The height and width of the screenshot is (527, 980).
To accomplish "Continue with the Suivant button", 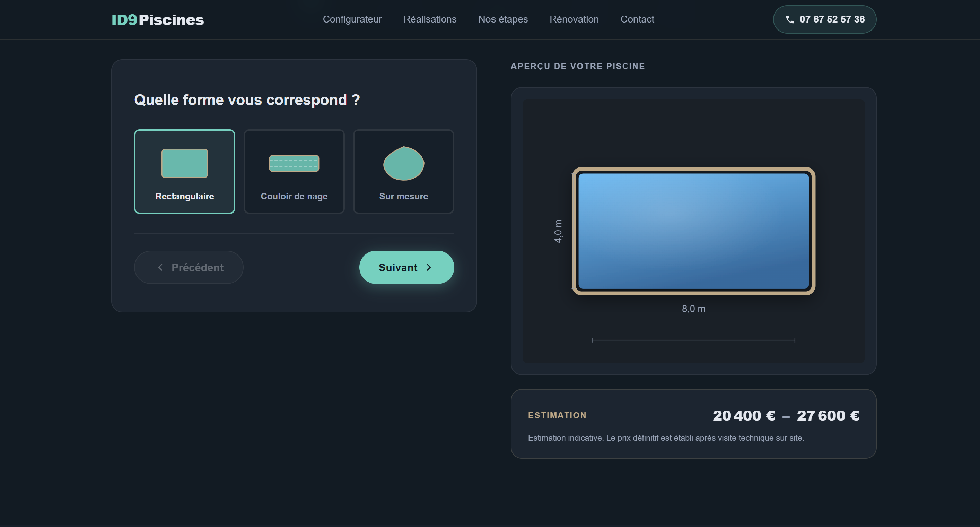I will click(x=407, y=267).
